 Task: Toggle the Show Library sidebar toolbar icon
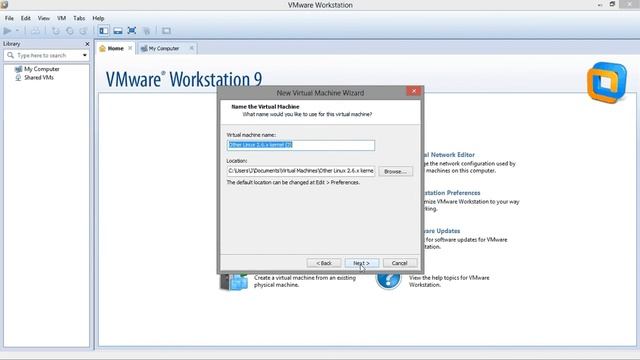(104, 31)
